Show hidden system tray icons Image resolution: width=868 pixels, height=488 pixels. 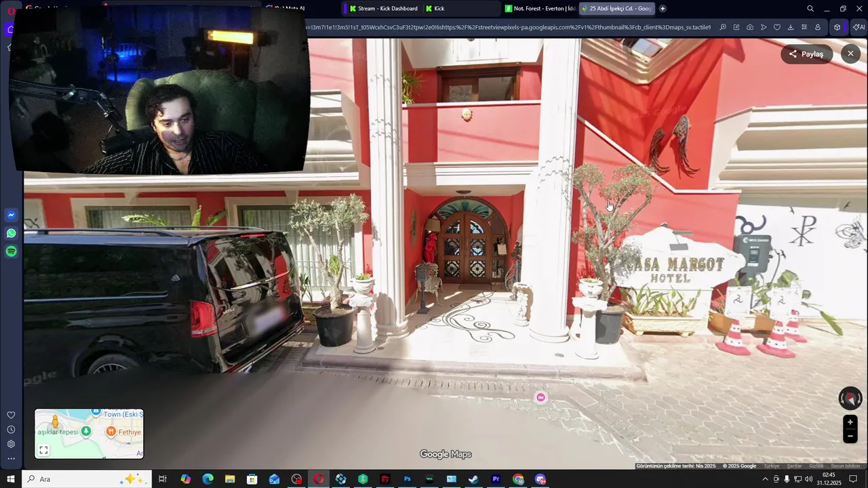point(766,479)
